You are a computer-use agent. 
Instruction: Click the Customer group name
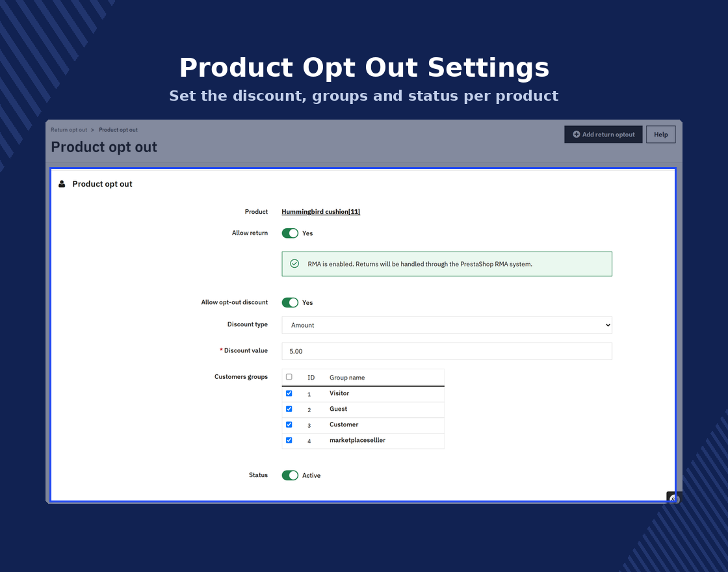click(344, 424)
